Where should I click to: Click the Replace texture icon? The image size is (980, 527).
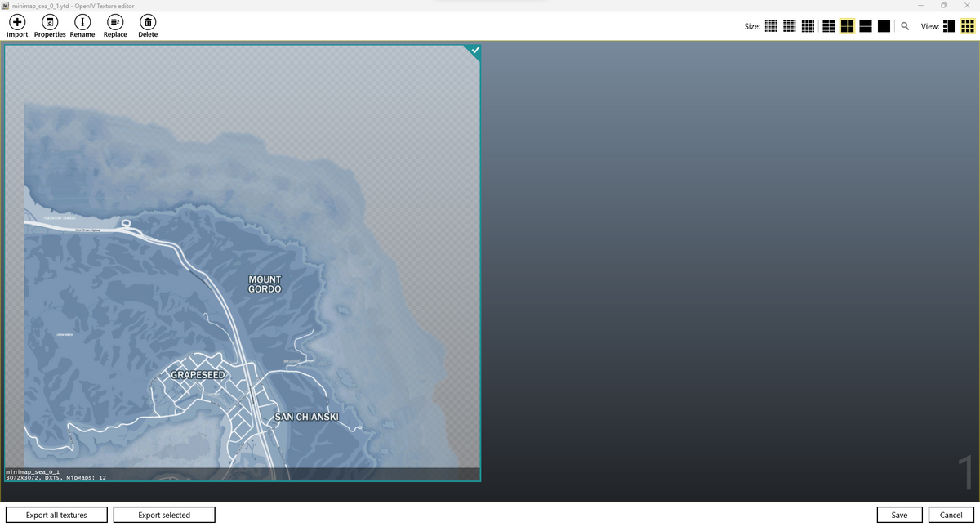click(115, 23)
